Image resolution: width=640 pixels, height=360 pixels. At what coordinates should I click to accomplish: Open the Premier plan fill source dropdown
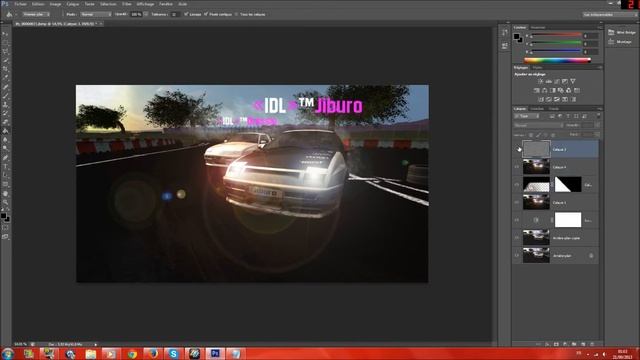click(x=36, y=14)
